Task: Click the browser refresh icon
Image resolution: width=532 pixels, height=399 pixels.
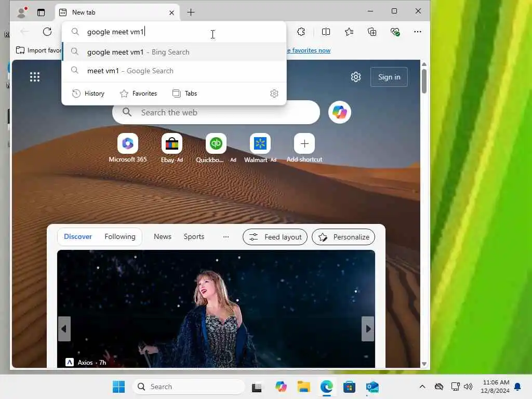Action: [47, 32]
